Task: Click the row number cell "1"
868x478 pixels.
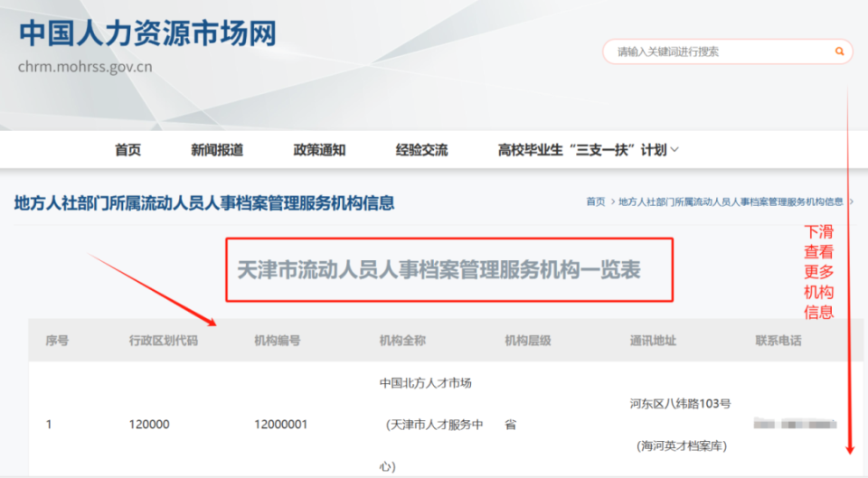Action: click(49, 425)
